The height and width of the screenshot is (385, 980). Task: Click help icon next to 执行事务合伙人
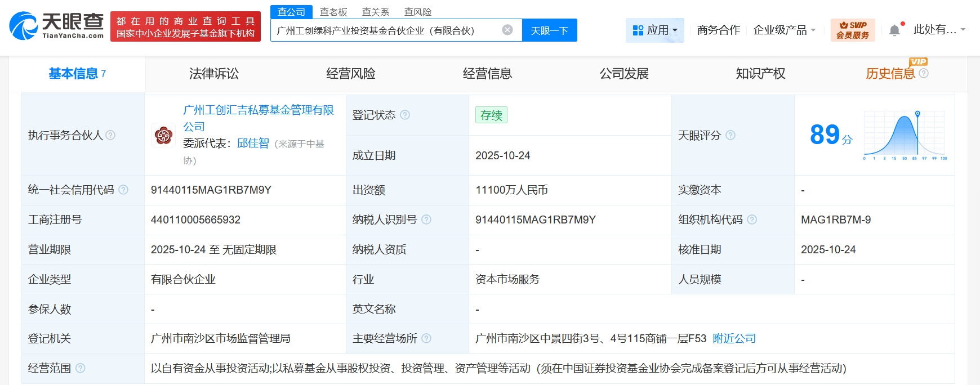pyautogui.click(x=110, y=135)
